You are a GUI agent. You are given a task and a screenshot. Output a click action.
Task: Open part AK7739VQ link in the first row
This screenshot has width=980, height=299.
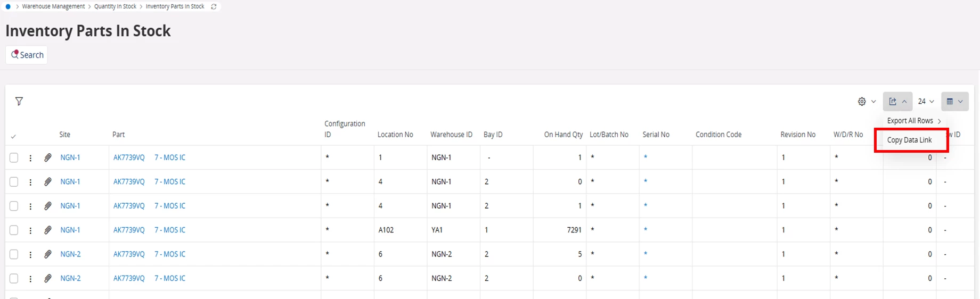pos(129,157)
